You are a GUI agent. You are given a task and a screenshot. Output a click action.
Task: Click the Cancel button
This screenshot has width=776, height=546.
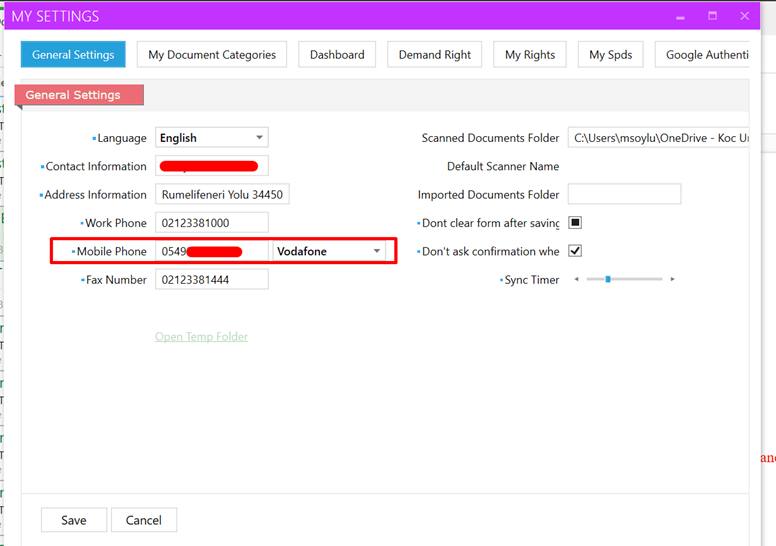(144, 520)
